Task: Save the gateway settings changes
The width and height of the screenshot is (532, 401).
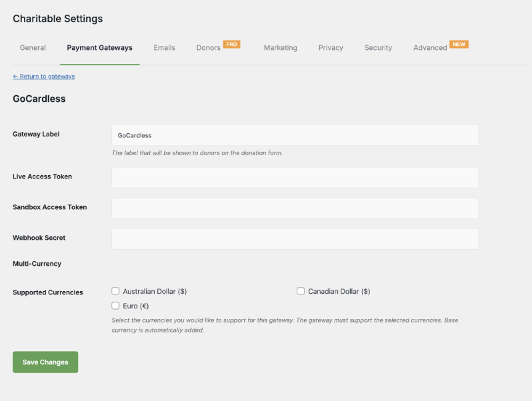Action: (45, 362)
